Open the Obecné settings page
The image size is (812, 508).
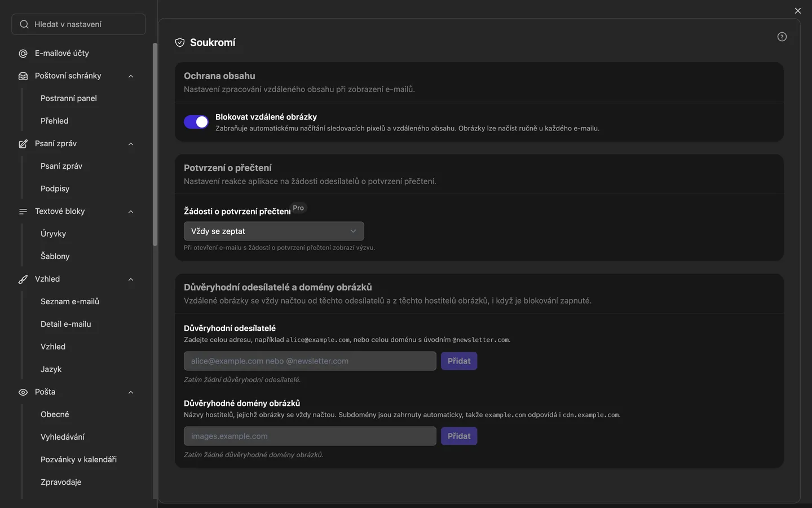coord(55,414)
